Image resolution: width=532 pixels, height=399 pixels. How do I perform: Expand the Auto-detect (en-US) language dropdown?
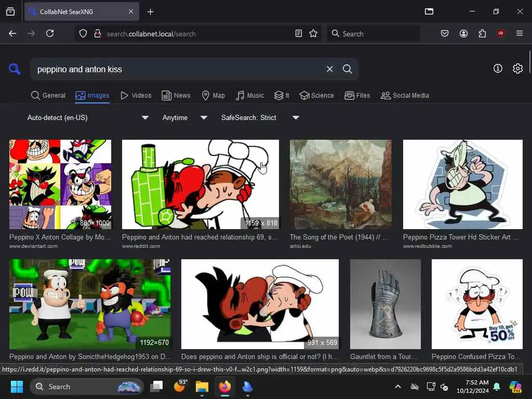pyautogui.click(x=88, y=118)
